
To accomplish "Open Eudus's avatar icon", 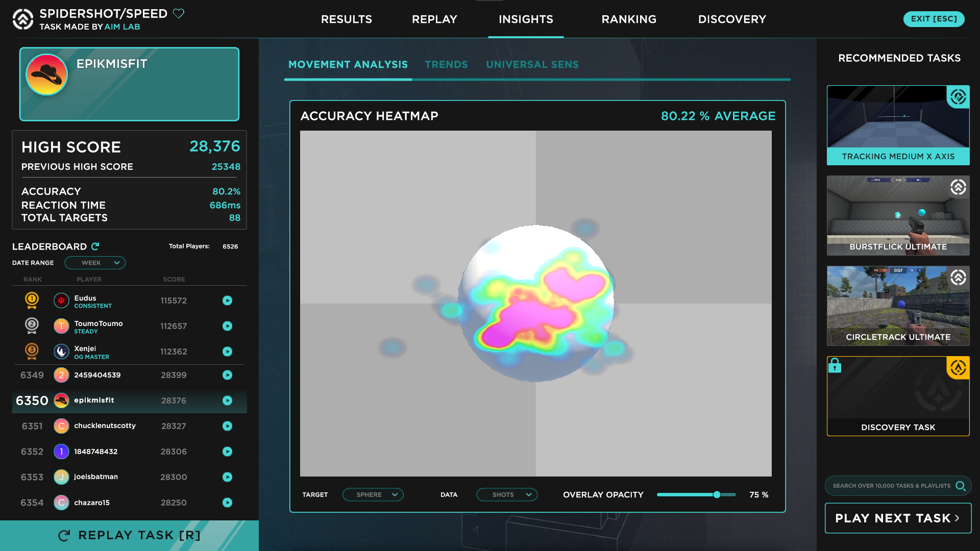I will click(61, 300).
